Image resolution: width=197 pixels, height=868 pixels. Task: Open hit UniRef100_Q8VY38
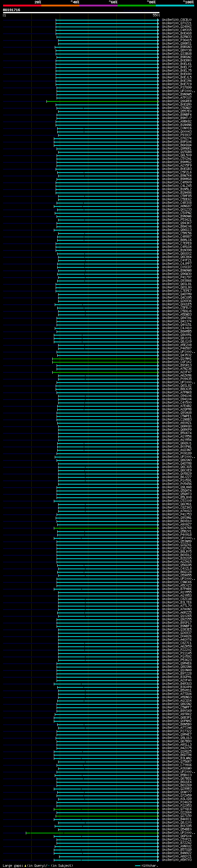pyautogui.click(x=176, y=50)
